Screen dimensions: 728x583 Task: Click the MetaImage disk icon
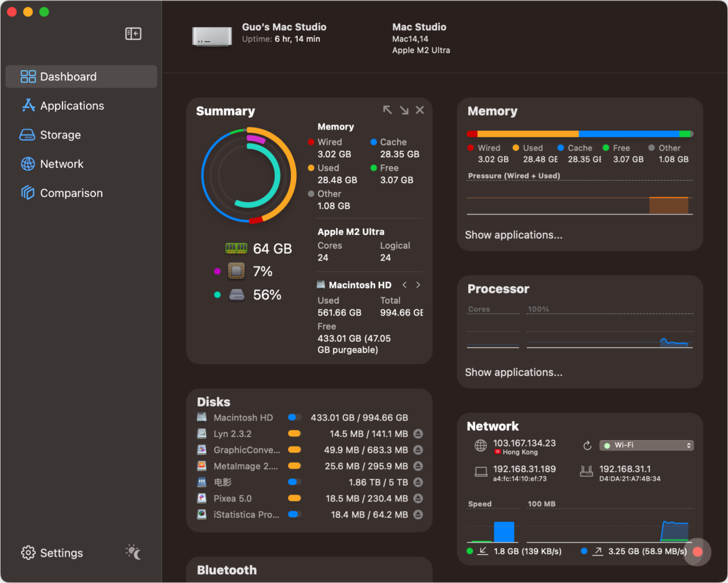point(201,466)
